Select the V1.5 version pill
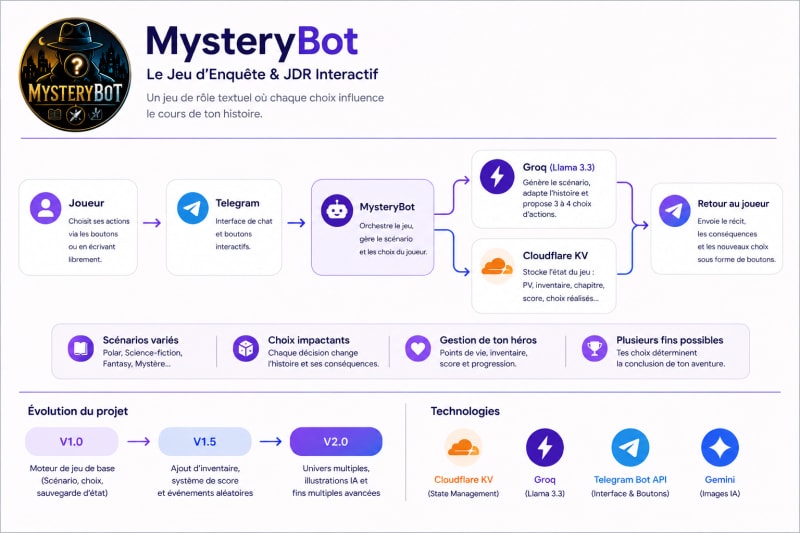800x533 pixels. tap(205, 442)
